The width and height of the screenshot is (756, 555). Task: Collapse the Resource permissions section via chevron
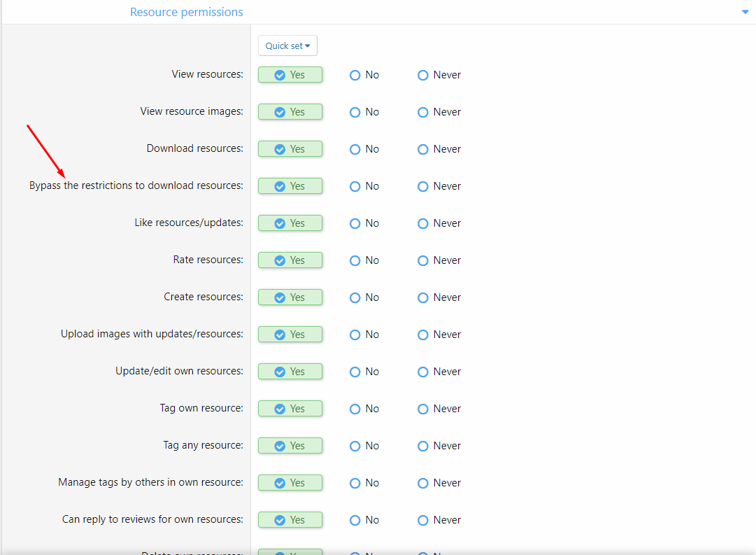click(745, 12)
